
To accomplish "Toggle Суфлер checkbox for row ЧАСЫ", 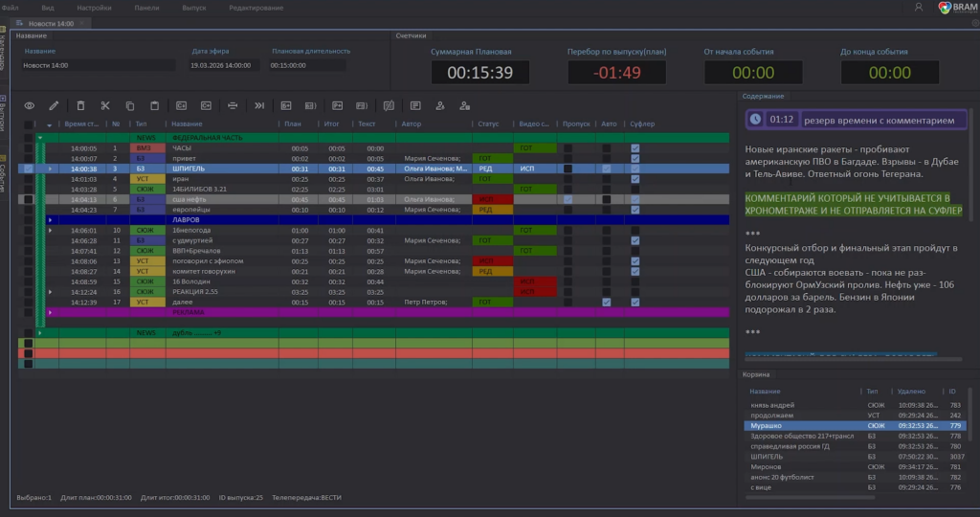I will pyautogui.click(x=635, y=148).
